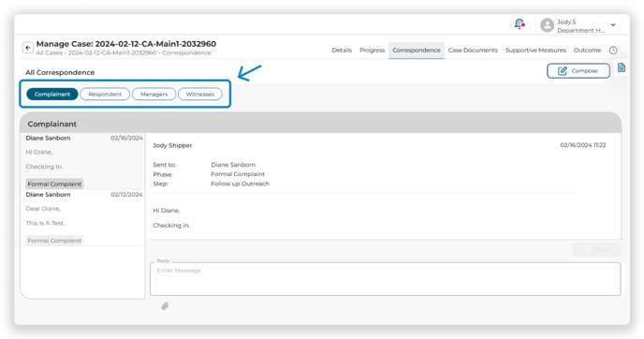The image size is (644, 339).
Task: Open the notifications bell icon
Action: click(x=520, y=23)
